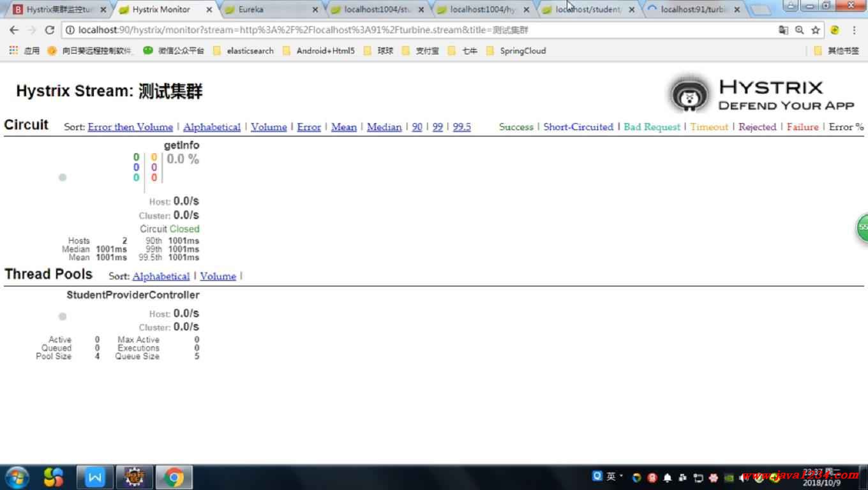868x490 pixels.
Task: Click the Circuit Closed status text
Action: (x=170, y=229)
